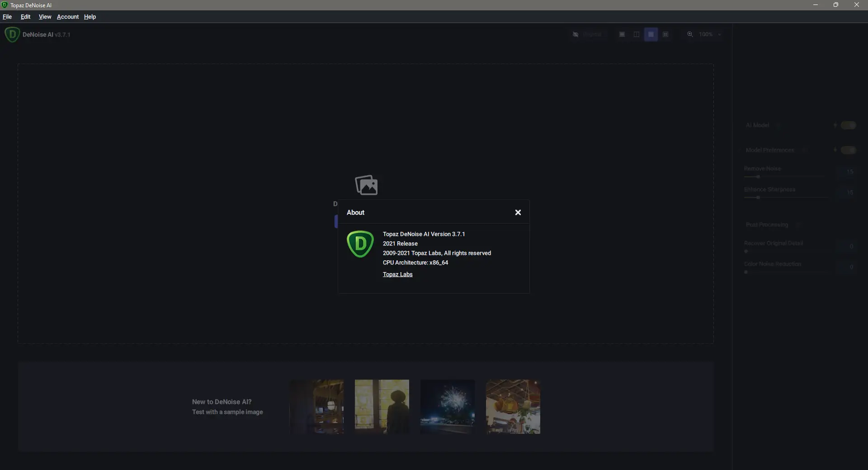
Task: Open the Edit menu
Action: click(x=25, y=17)
